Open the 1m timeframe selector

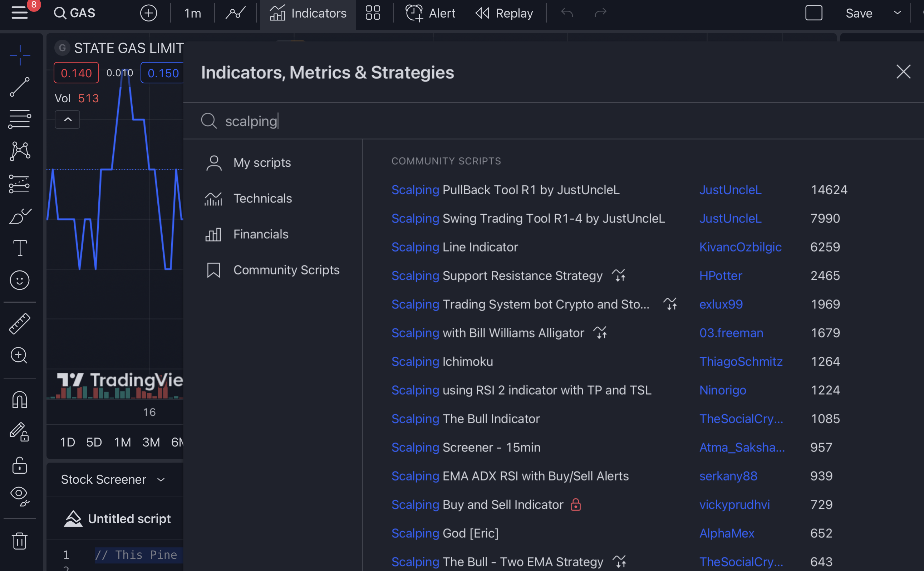tap(192, 13)
